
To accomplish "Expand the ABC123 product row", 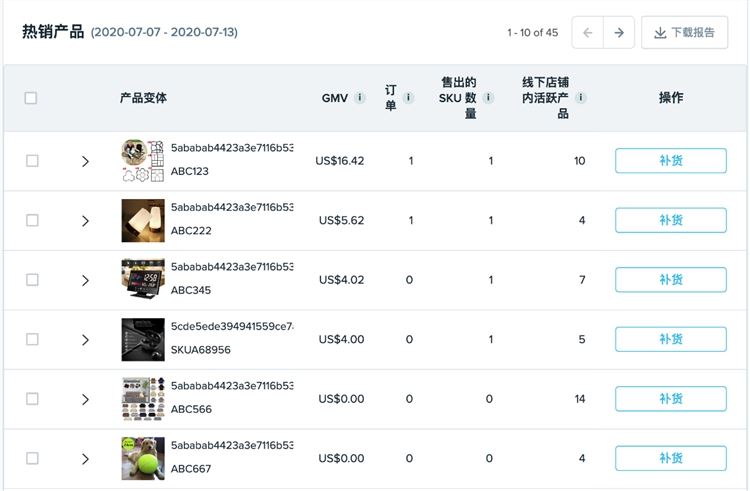I will pos(85,162).
